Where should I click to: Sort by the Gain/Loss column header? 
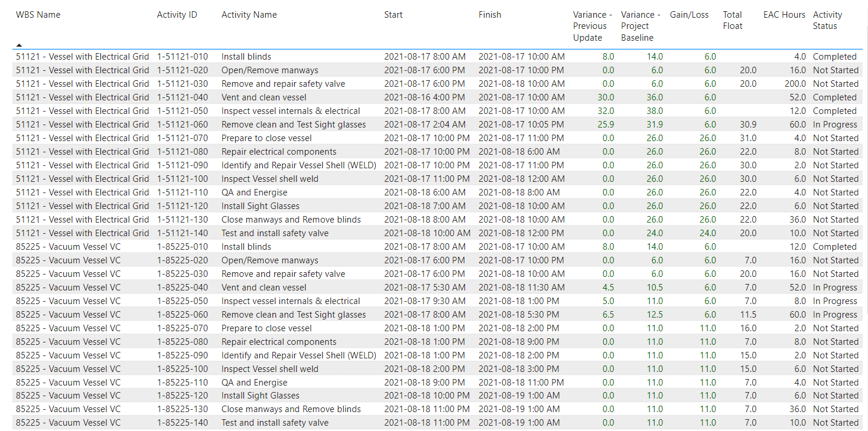coord(689,15)
